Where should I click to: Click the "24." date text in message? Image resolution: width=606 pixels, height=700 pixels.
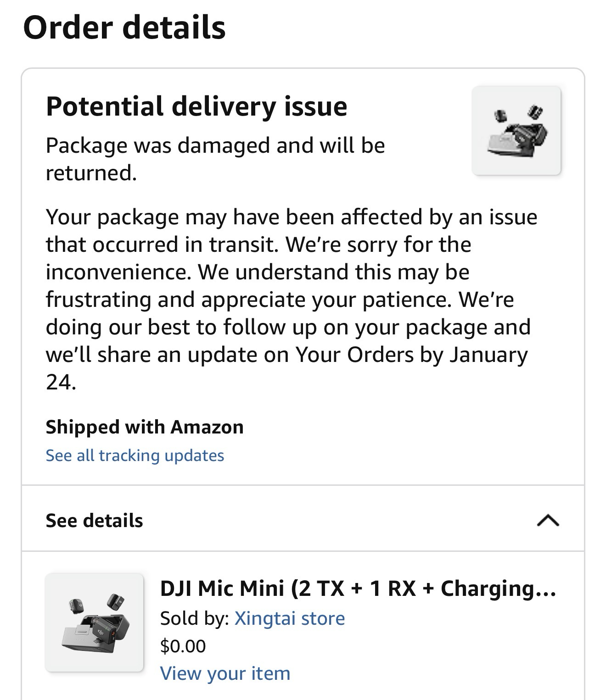[61, 382]
